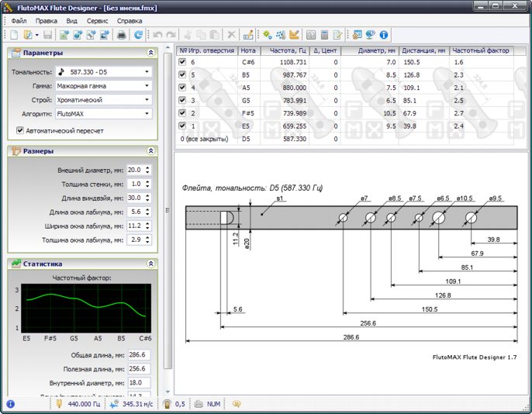Create a new flute file
This screenshot has height=414, width=532.
tap(14, 35)
